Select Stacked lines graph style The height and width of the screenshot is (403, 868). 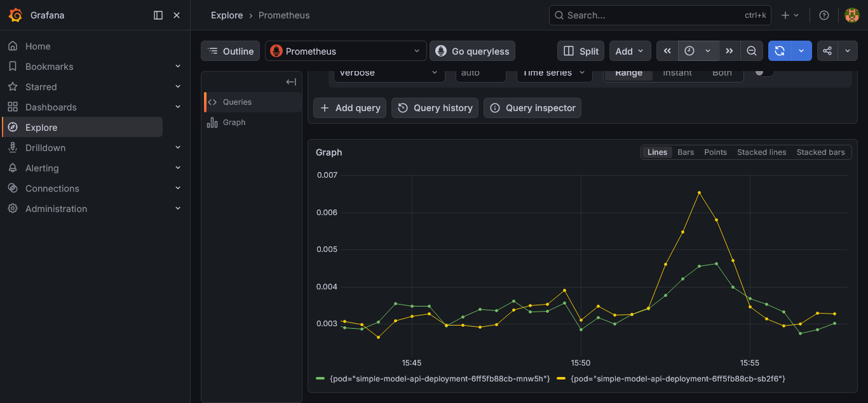click(761, 152)
